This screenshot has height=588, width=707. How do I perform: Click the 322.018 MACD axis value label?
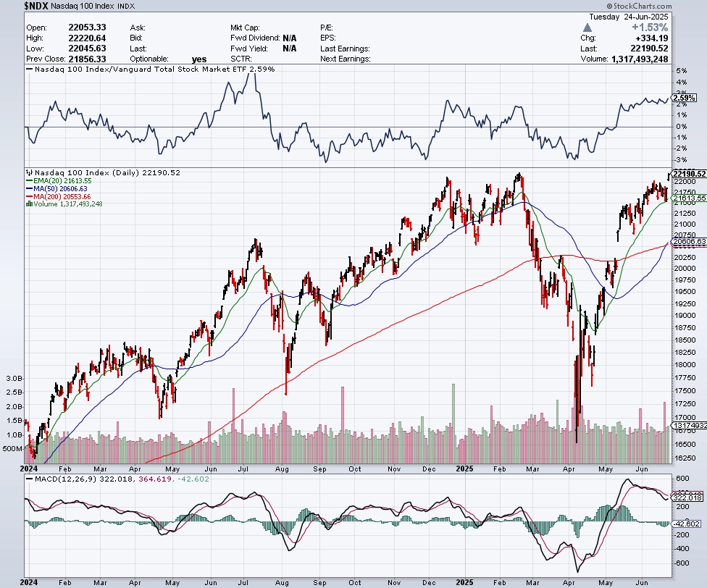tap(687, 498)
